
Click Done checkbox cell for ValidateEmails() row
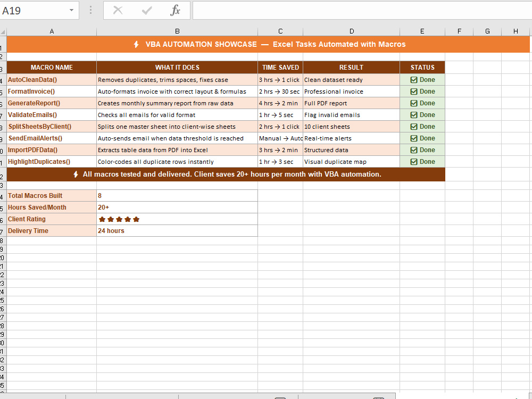[x=422, y=115]
